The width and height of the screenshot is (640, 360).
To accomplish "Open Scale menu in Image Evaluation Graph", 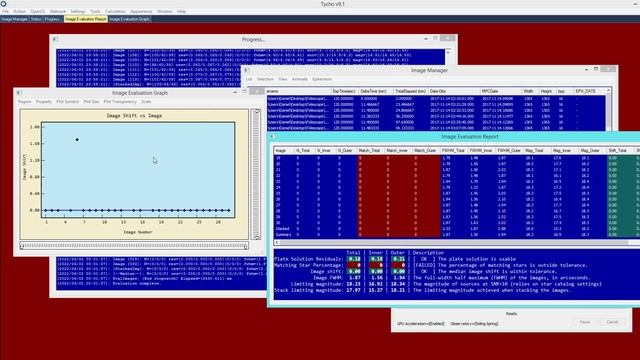I will coord(146,102).
